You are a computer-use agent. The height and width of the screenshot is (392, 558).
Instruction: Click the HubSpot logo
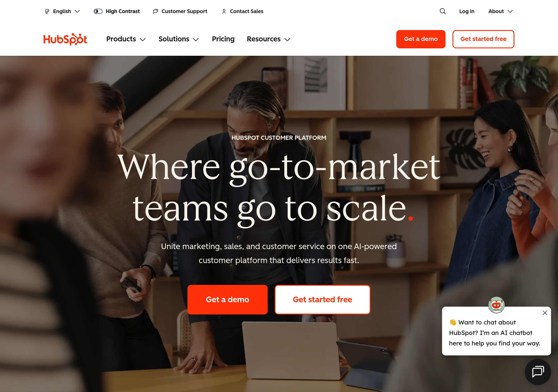click(65, 39)
